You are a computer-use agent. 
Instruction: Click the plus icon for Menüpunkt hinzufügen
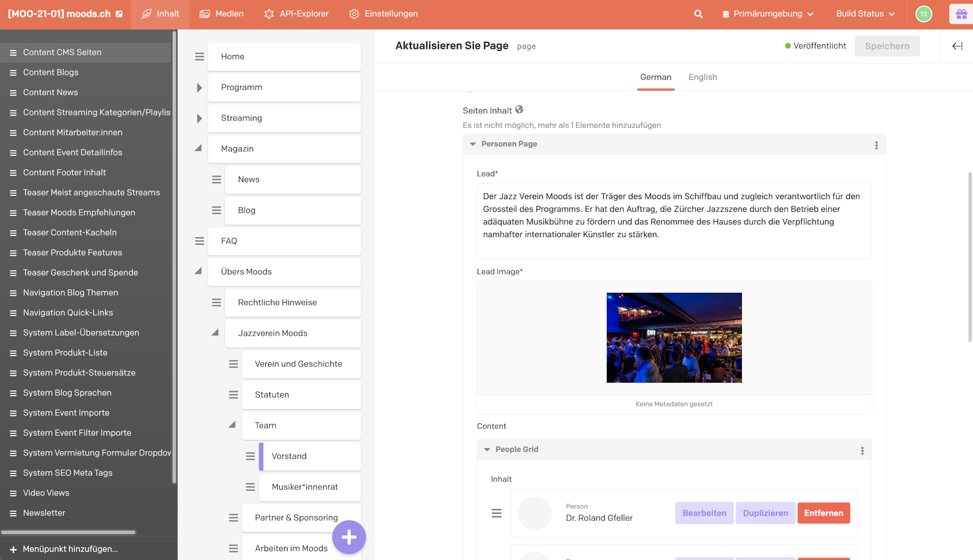[13, 549]
